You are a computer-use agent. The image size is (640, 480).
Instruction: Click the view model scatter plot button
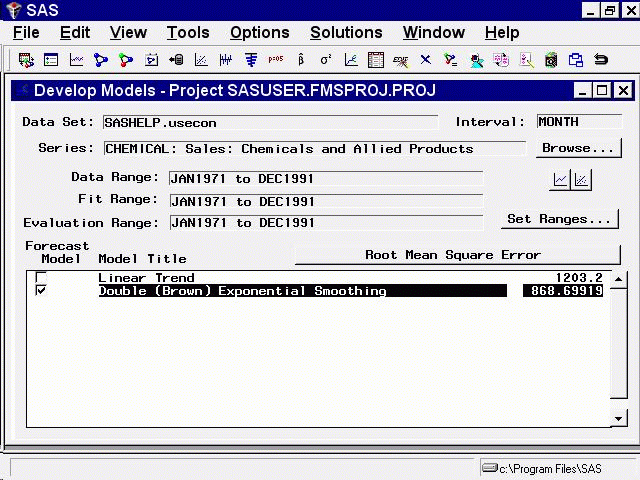[581, 180]
